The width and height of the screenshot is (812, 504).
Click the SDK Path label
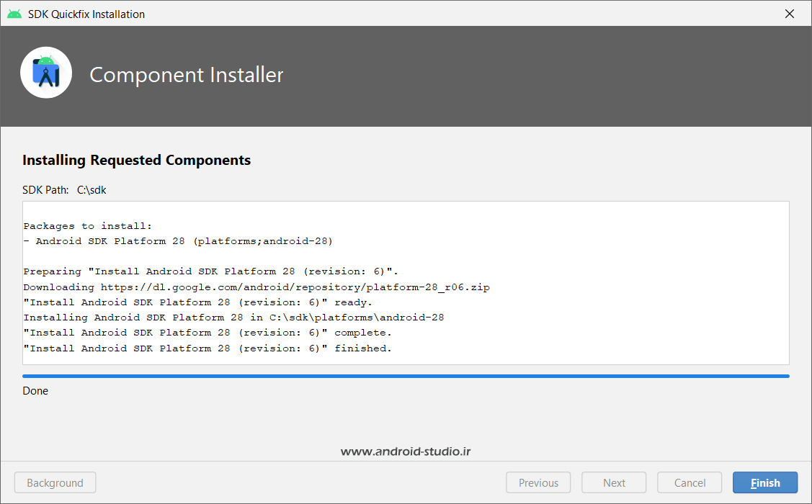45,190
